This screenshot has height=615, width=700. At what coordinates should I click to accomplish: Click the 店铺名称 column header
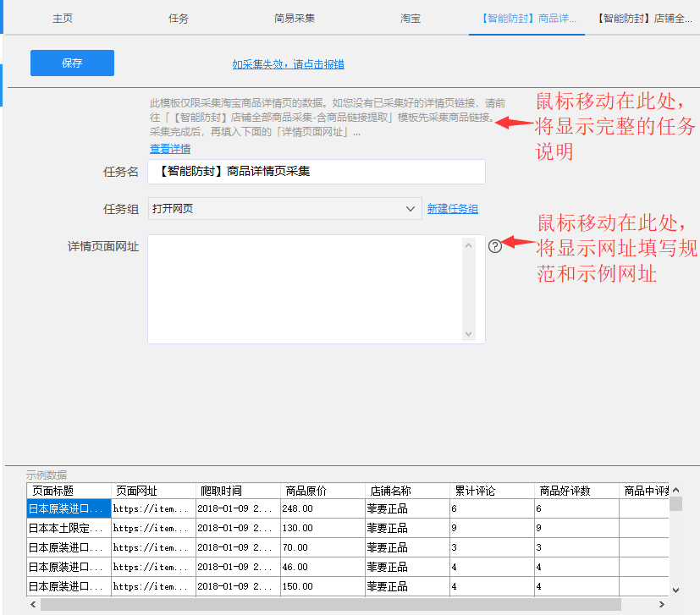(407, 491)
